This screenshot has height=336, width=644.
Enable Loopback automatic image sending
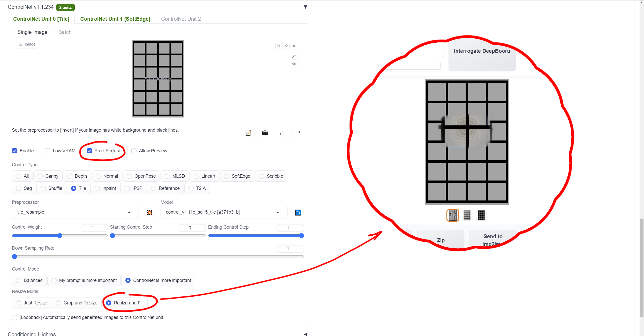tap(14, 317)
